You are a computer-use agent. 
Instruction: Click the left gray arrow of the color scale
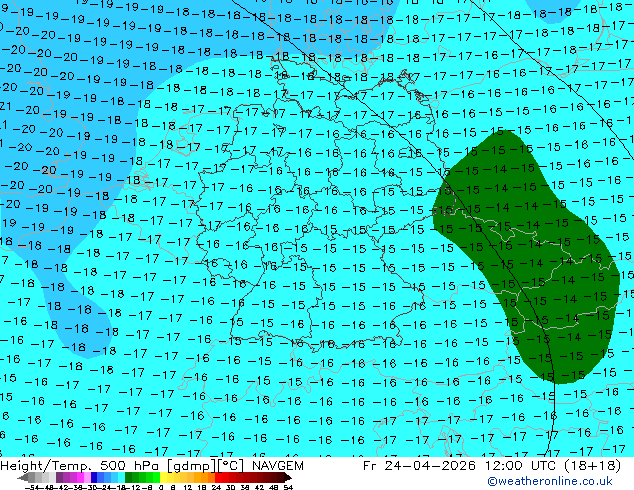(x=23, y=478)
